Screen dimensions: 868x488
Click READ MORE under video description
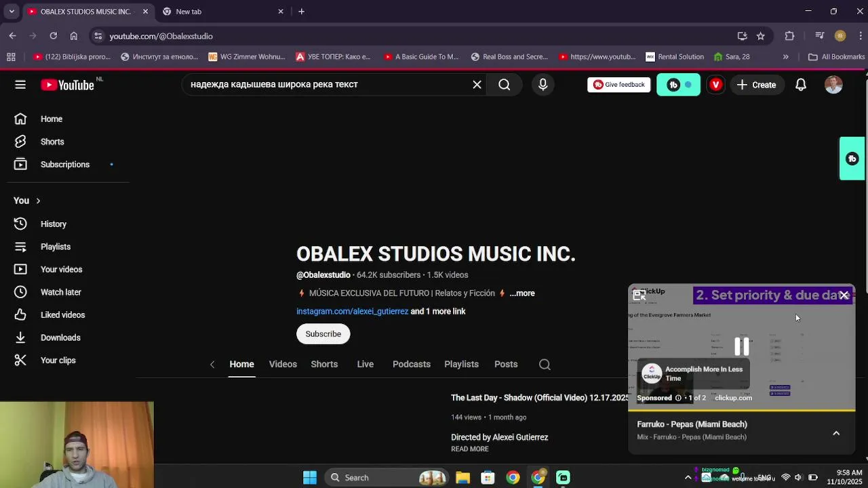469,449
